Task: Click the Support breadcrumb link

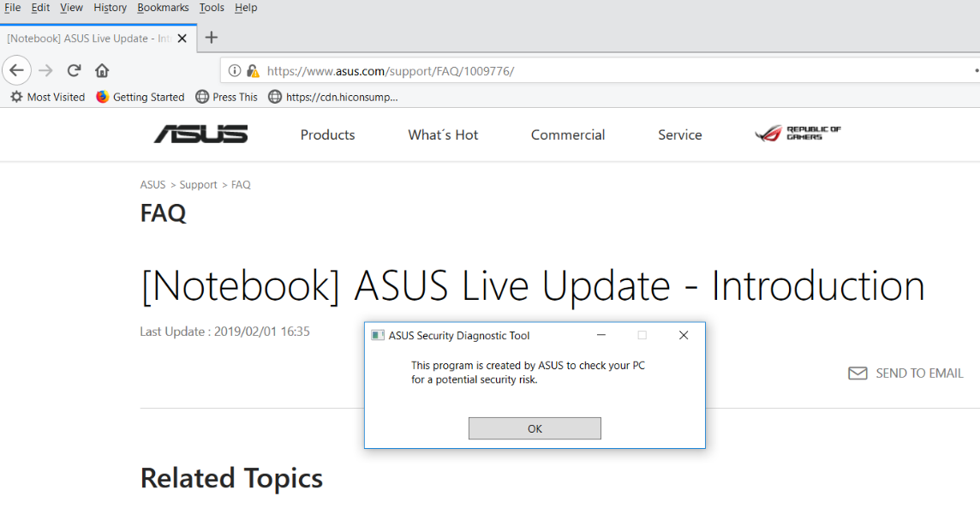Action: point(198,185)
